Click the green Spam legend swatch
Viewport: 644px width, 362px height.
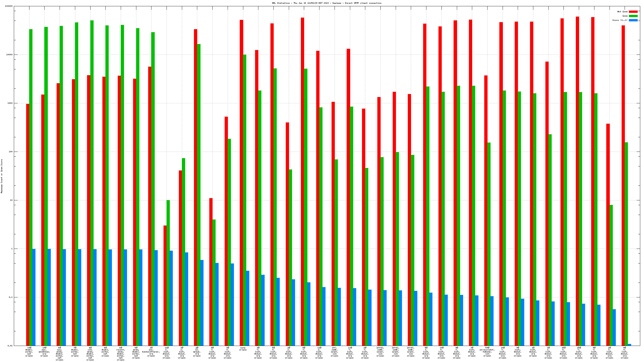coord(633,16)
